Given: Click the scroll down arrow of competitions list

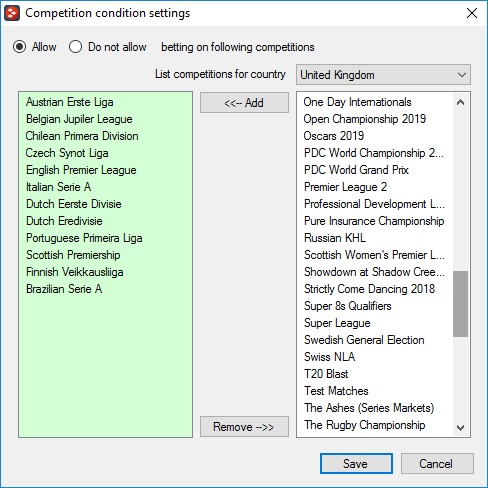Looking at the screenshot, I should click(x=460, y=427).
